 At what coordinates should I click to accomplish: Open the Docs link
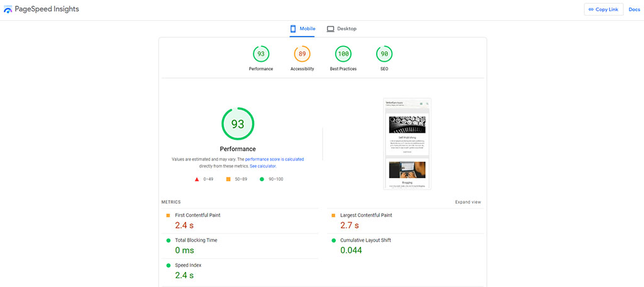(x=634, y=9)
